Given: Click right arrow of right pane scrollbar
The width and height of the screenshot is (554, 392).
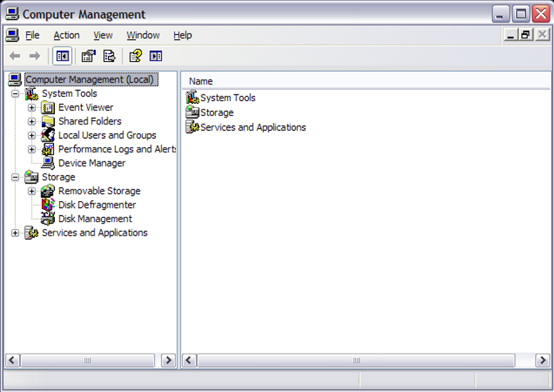Looking at the screenshot, I should (x=543, y=360).
